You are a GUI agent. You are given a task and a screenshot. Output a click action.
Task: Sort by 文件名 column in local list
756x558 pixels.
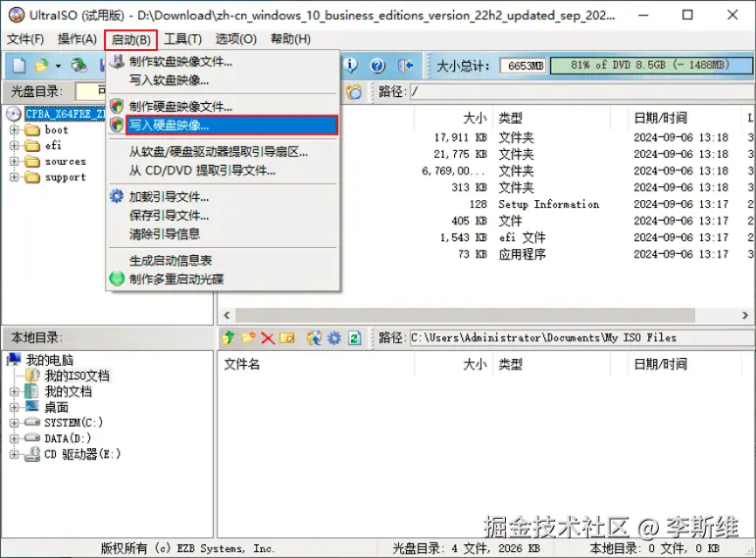pyautogui.click(x=316, y=364)
